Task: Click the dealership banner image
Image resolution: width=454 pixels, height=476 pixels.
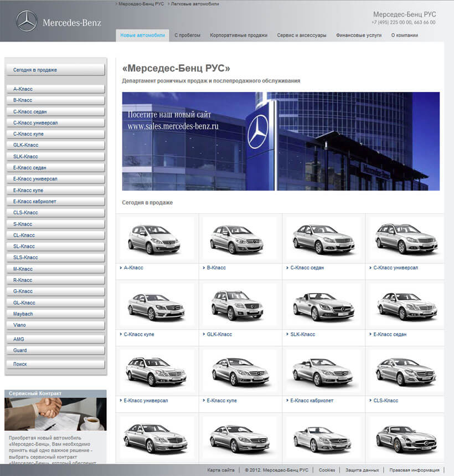Action: tap(281, 141)
